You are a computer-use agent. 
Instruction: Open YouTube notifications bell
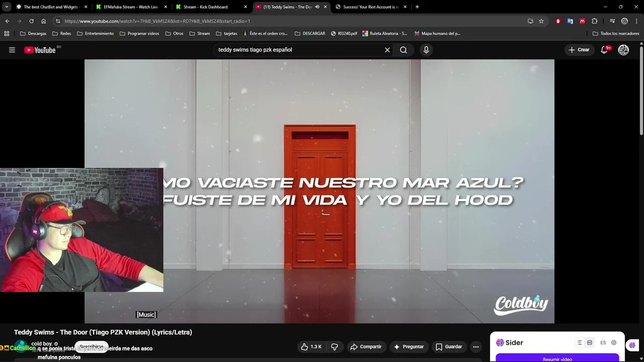(605, 50)
